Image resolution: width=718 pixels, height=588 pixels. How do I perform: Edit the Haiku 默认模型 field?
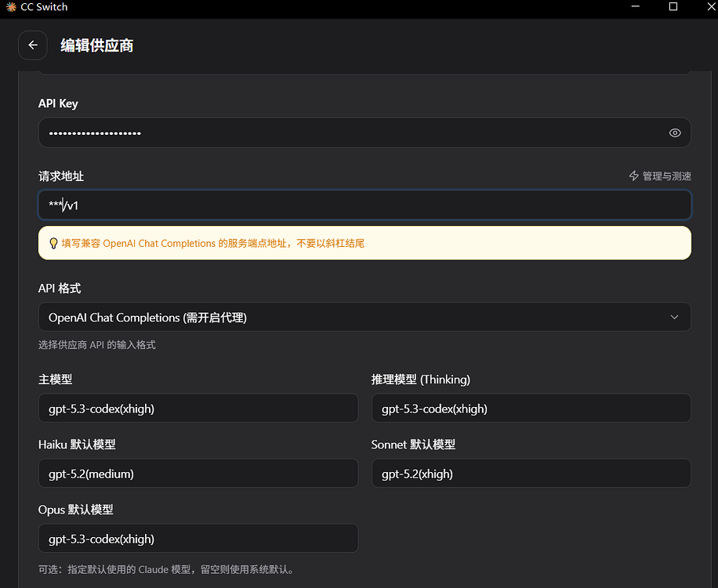click(x=198, y=473)
